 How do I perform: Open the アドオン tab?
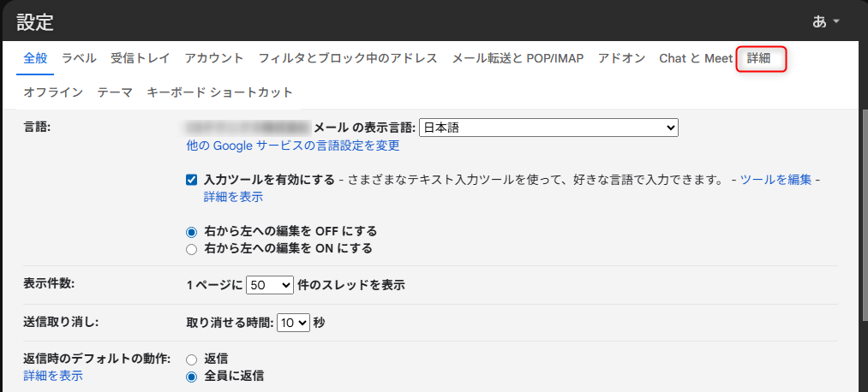coord(622,58)
